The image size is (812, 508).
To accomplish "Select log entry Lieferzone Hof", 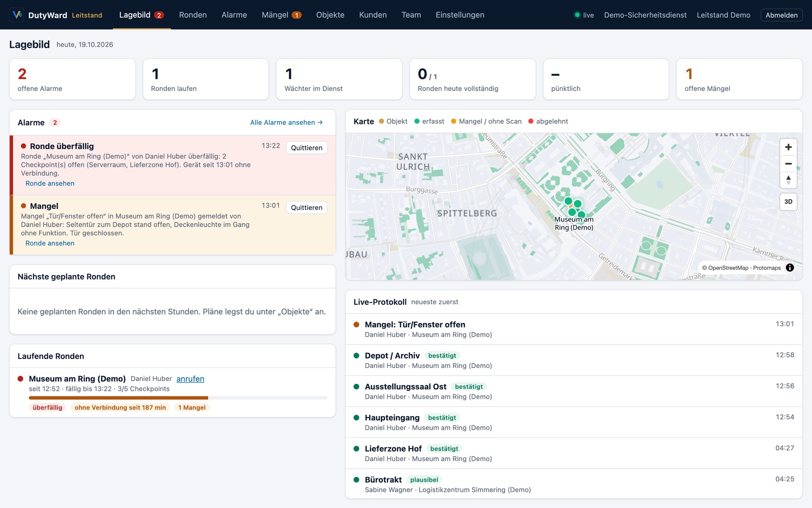I will (574, 453).
